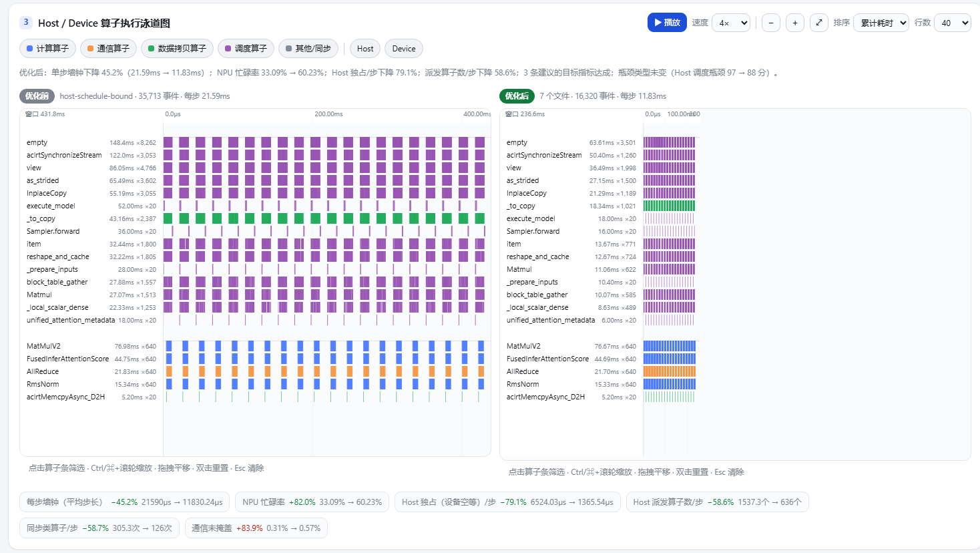Click the expand-to-fullscreen arrow icon

[x=819, y=23]
